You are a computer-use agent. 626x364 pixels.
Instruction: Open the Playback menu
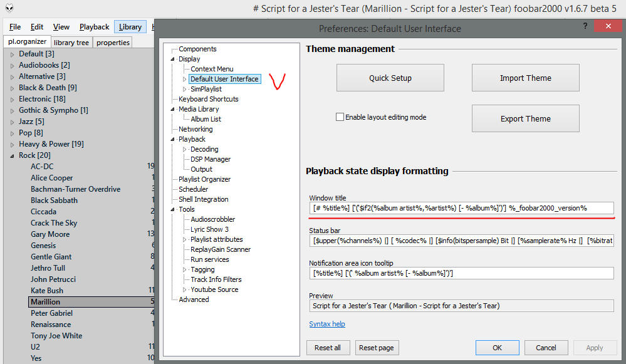pos(94,27)
